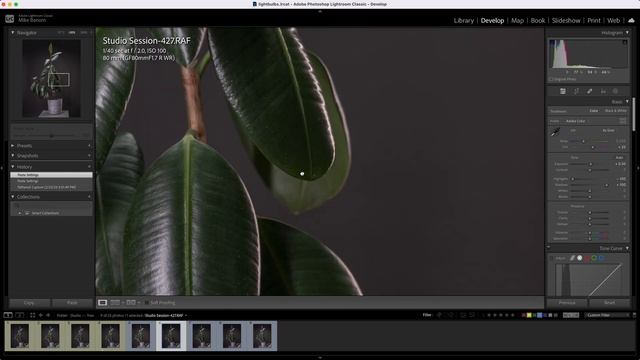This screenshot has width=640, height=360.
Task: Set treatment to Color
Action: tap(594, 111)
